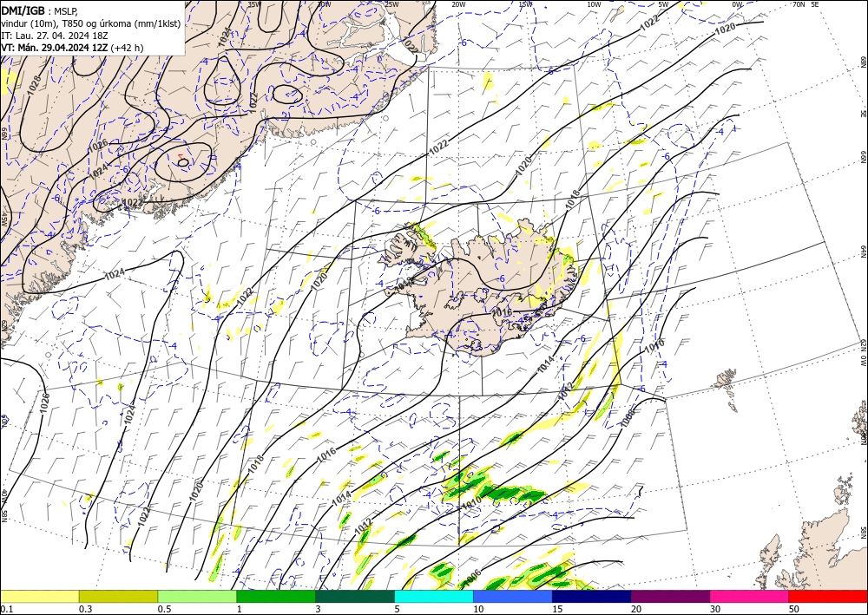Click the '25W' longitude label at top
868x615 pixels.
(x=391, y=4)
